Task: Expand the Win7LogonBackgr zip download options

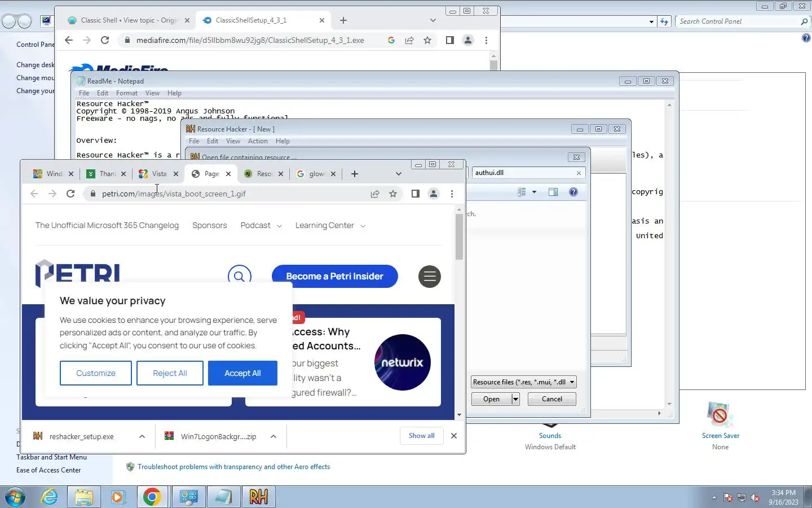Action: 273,436
